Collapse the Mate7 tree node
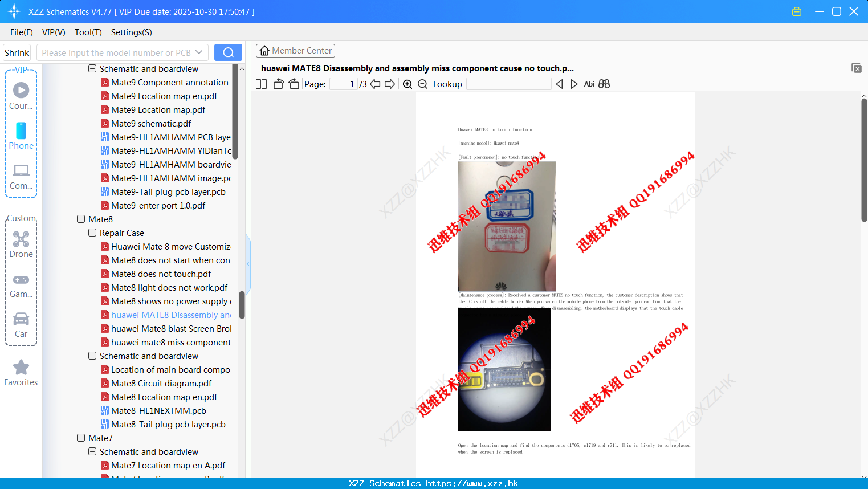 pos(81,438)
